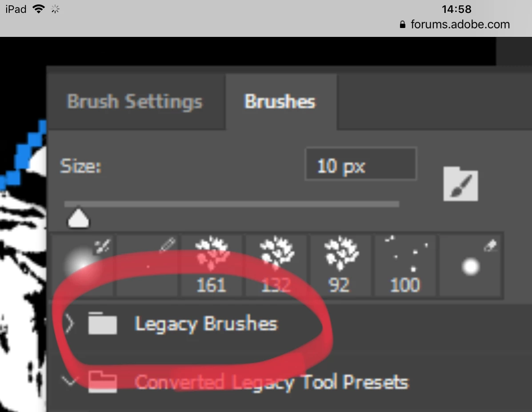This screenshot has height=412, width=532.
Task: Click the Converted Legacy Tool Presets folder icon
Action: tap(103, 381)
